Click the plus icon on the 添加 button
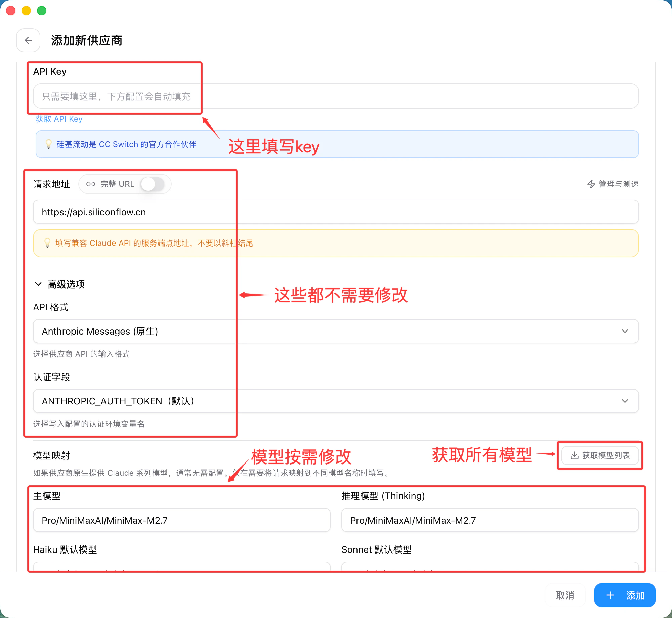Image resolution: width=672 pixels, height=618 pixels. [610, 595]
